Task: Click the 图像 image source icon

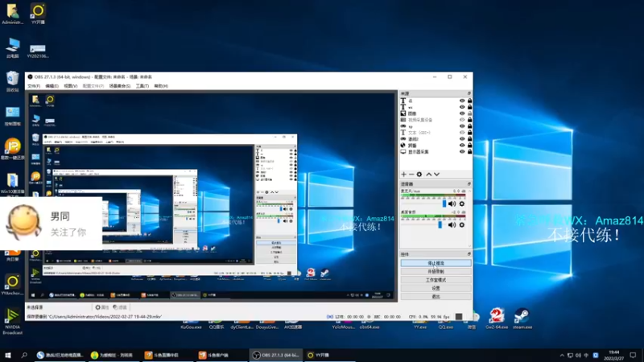Action: [403, 113]
